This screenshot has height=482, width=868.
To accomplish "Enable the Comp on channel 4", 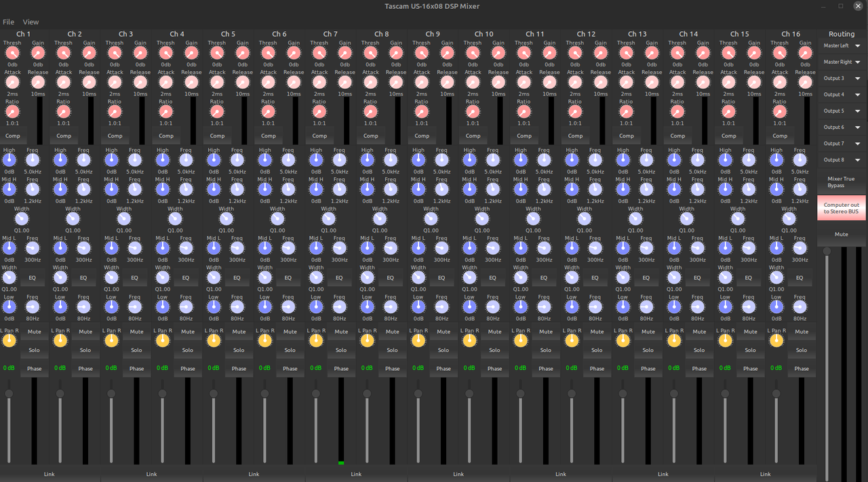I will (x=166, y=136).
